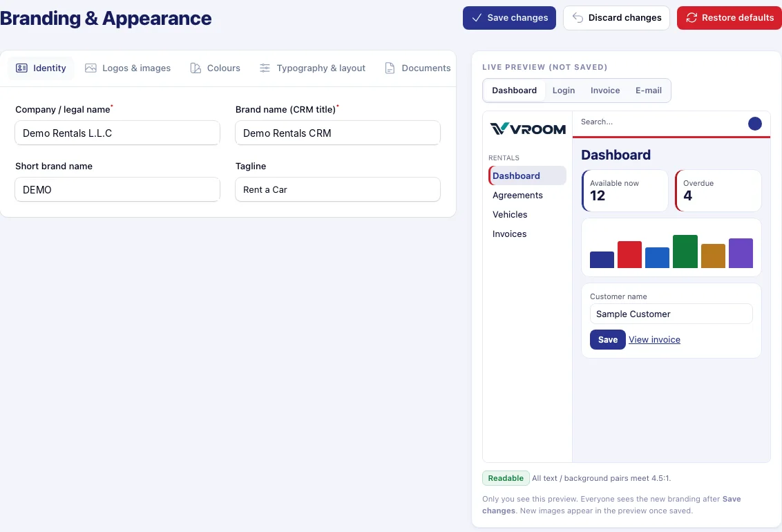Screen dimensions: 782x532
Task: Click the Company / legal name field
Action: point(117,133)
